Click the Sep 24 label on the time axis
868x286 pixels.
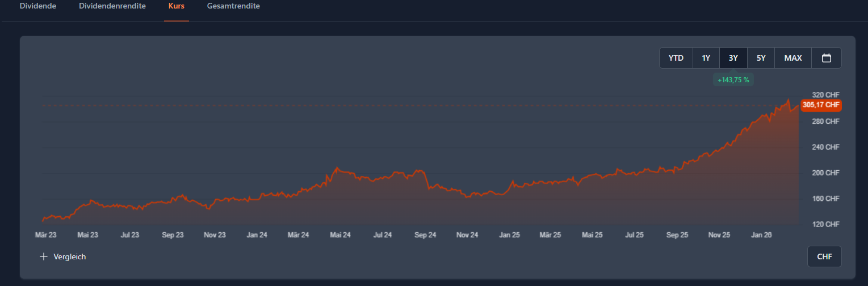425,234
